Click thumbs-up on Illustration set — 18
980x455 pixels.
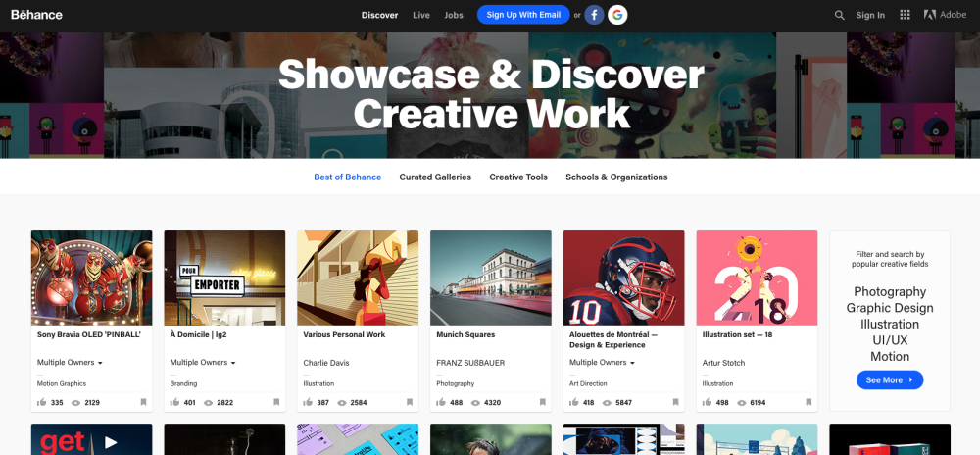tap(708, 402)
